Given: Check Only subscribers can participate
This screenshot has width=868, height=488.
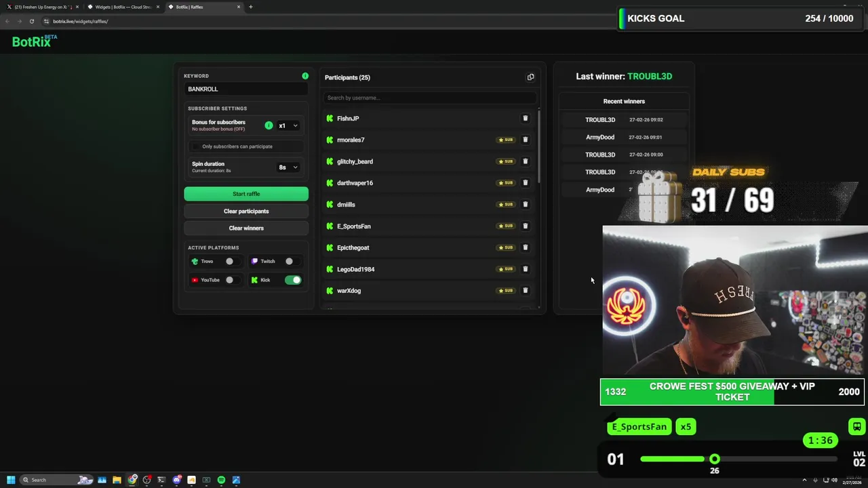Looking at the screenshot, I should coord(196,146).
